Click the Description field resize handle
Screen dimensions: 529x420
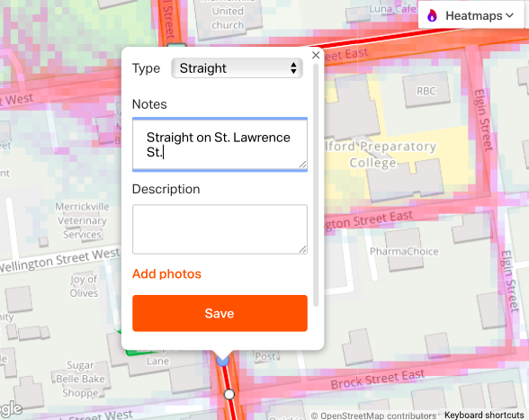click(x=302, y=249)
